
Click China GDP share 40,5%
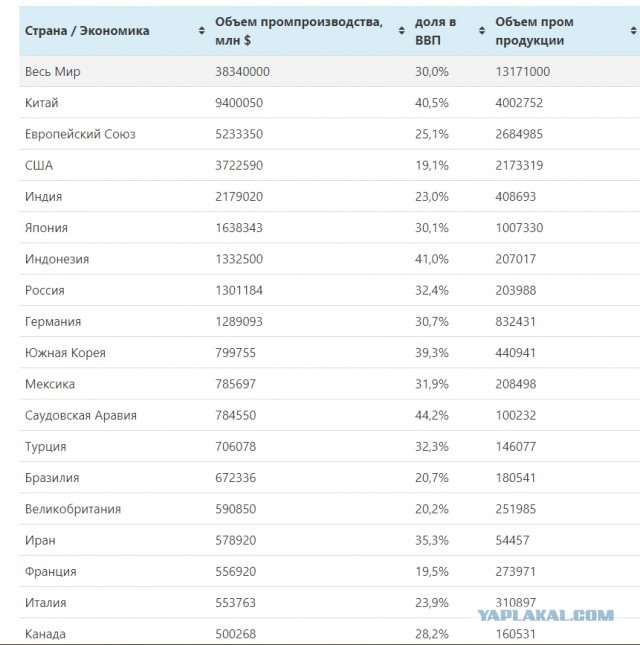click(431, 103)
